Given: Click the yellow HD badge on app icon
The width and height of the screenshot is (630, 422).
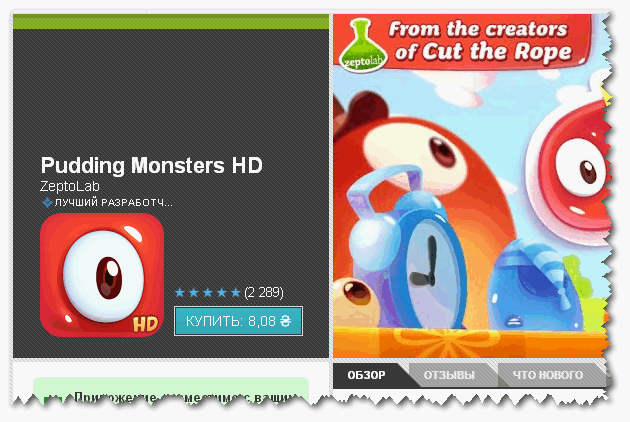Looking at the screenshot, I should (x=145, y=324).
